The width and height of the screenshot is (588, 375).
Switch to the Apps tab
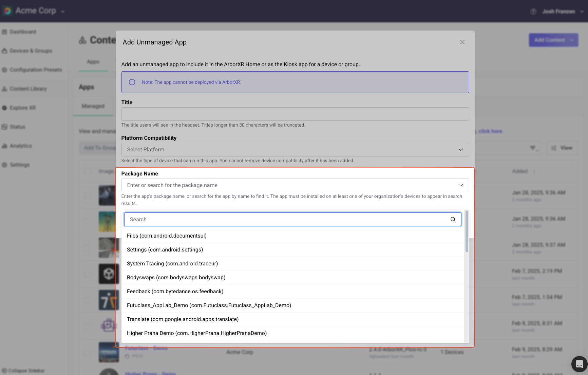tap(93, 62)
